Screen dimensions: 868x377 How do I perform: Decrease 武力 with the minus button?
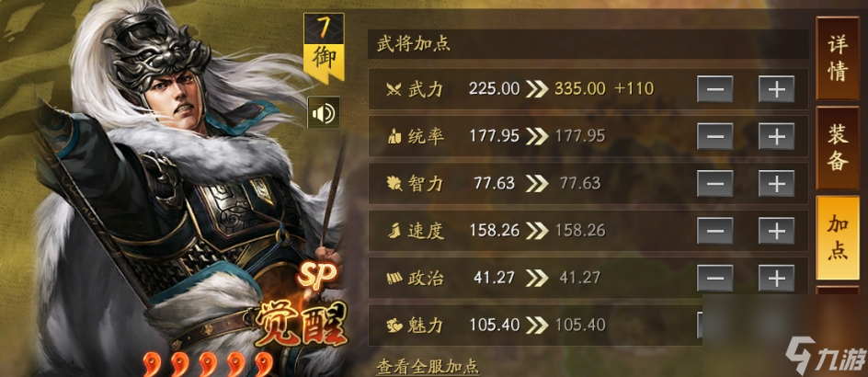[x=714, y=88]
